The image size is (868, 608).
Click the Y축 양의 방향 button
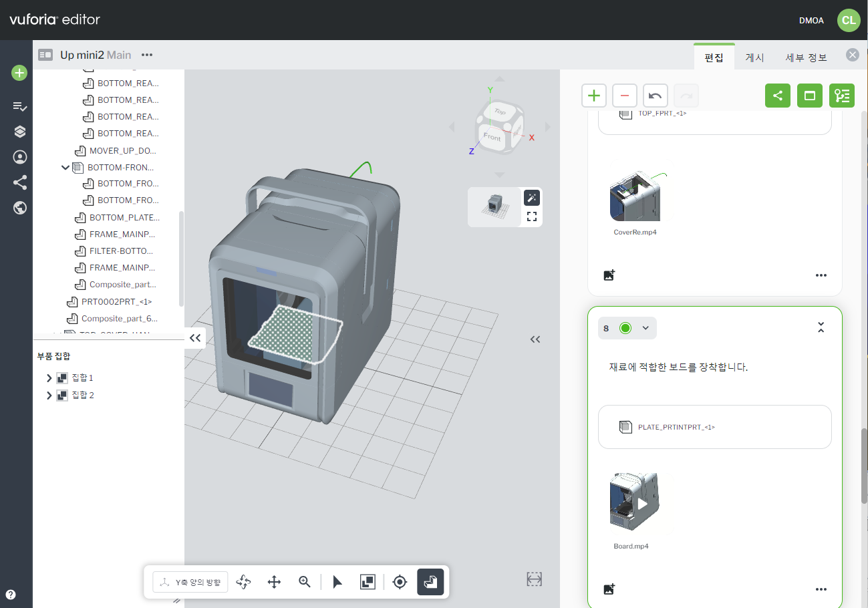(190, 582)
